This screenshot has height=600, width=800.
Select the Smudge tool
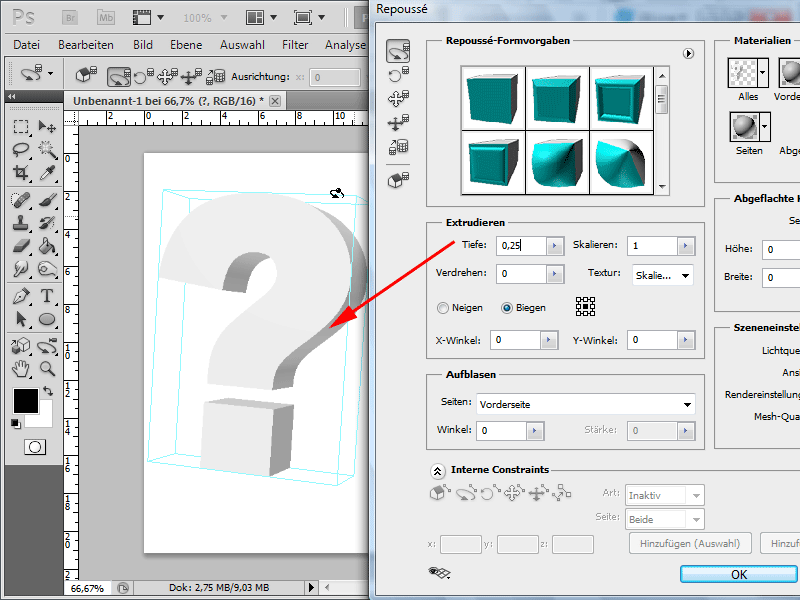pos(21,269)
